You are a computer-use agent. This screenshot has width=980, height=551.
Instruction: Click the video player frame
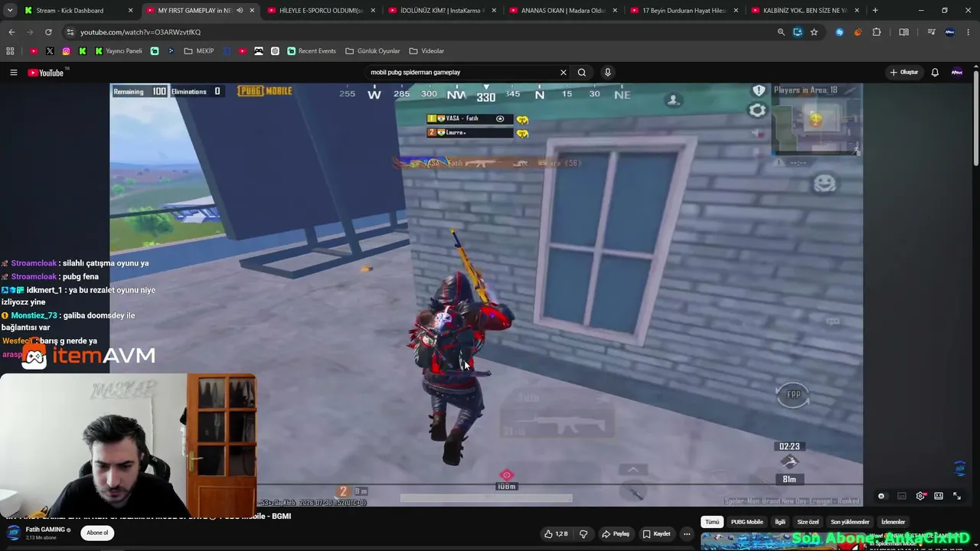(486, 295)
